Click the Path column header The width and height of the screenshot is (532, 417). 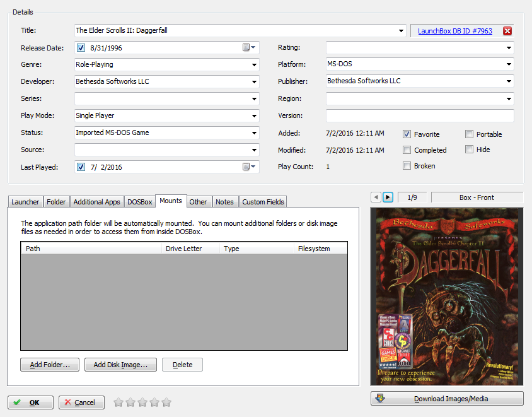[x=91, y=248]
